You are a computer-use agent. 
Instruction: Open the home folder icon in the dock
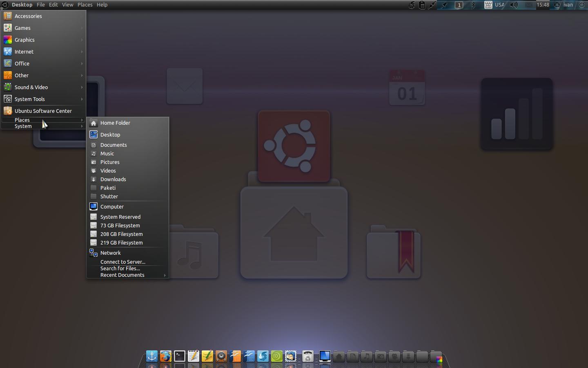(x=339, y=357)
